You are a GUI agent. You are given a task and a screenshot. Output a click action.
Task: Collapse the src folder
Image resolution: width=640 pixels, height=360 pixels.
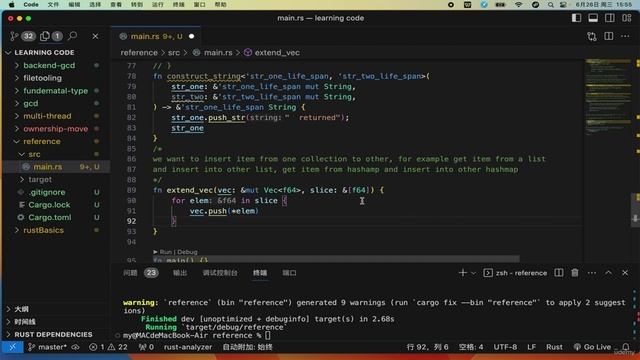tap(34, 154)
